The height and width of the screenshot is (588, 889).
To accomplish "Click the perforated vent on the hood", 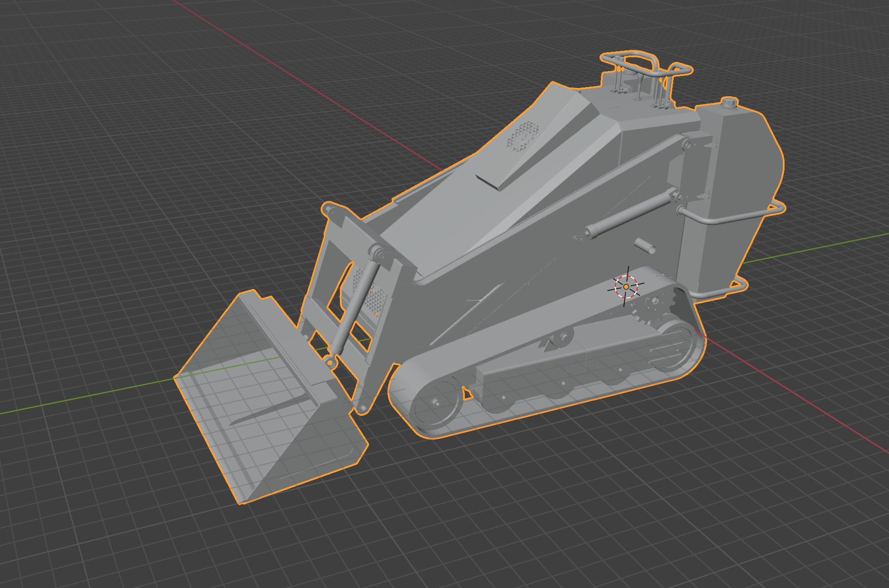I will tap(523, 136).
